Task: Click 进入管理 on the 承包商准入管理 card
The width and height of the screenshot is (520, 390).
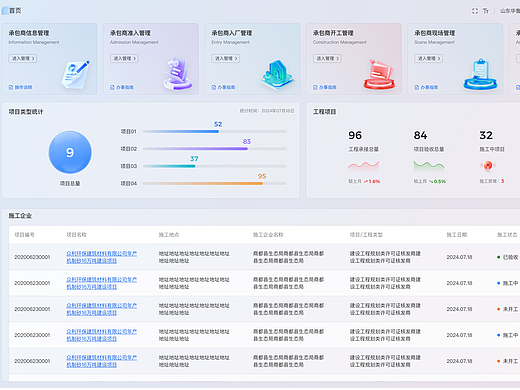Action: tap(124, 58)
